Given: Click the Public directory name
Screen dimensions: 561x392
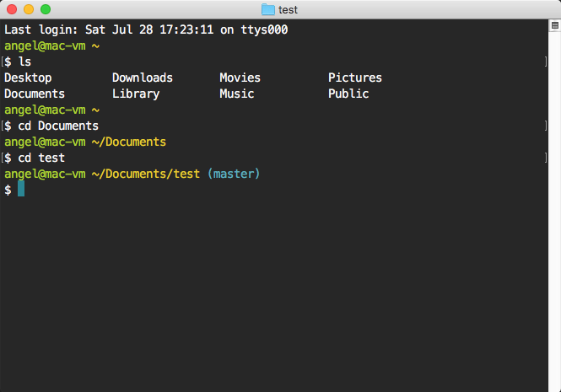Looking at the screenshot, I should (348, 94).
